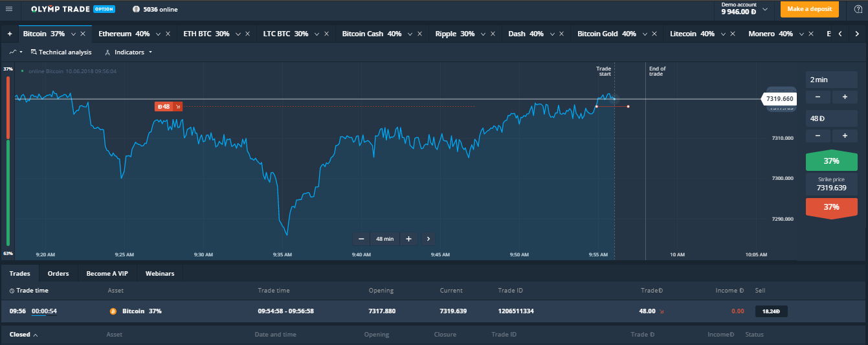Image resolution: width=868 pixels, height=345 pixels.
Task: Open the Orders tab
Action: [58, 274]
